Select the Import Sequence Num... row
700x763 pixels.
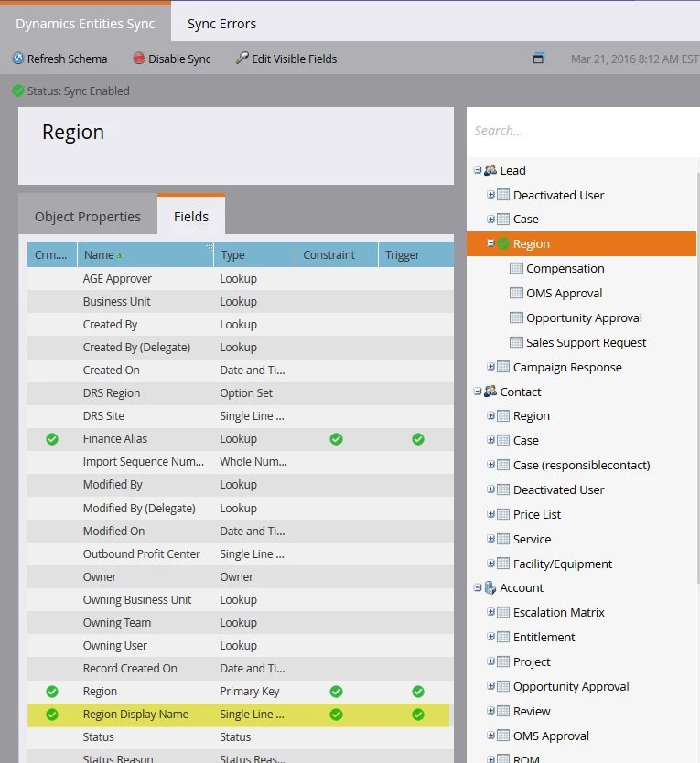[241, 462]
